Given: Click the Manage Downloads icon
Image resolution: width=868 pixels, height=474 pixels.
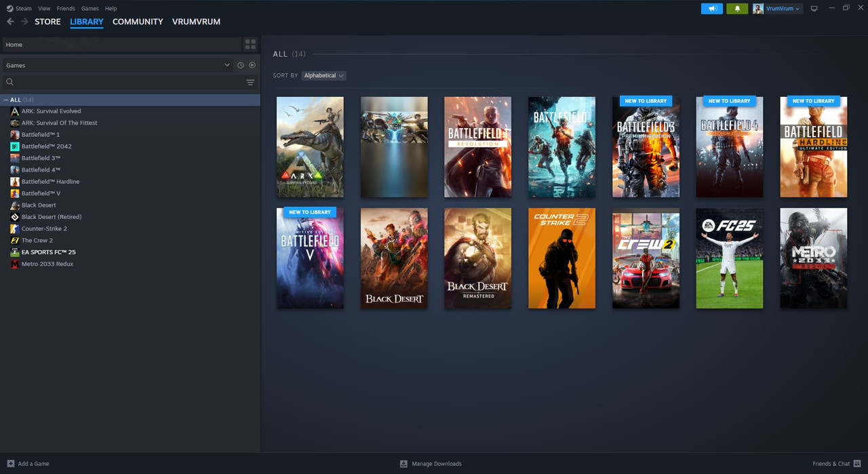Looking at the screenshot, I should click(403, 464).
